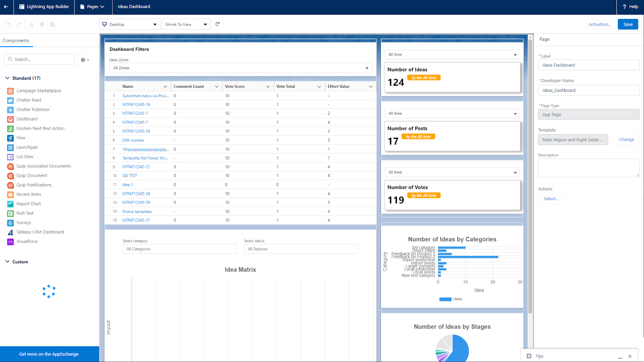
Task: Click the Quip Document component icon
Action: 10,176
